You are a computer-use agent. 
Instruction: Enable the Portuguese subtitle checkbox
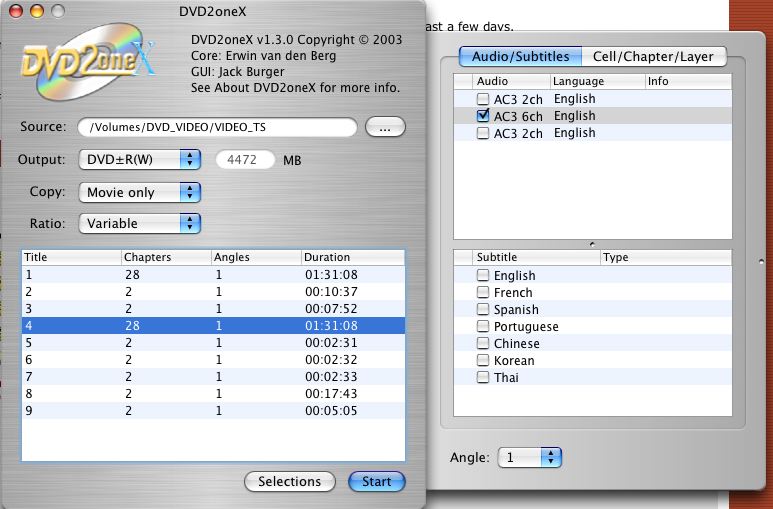[x=483, y=327]
